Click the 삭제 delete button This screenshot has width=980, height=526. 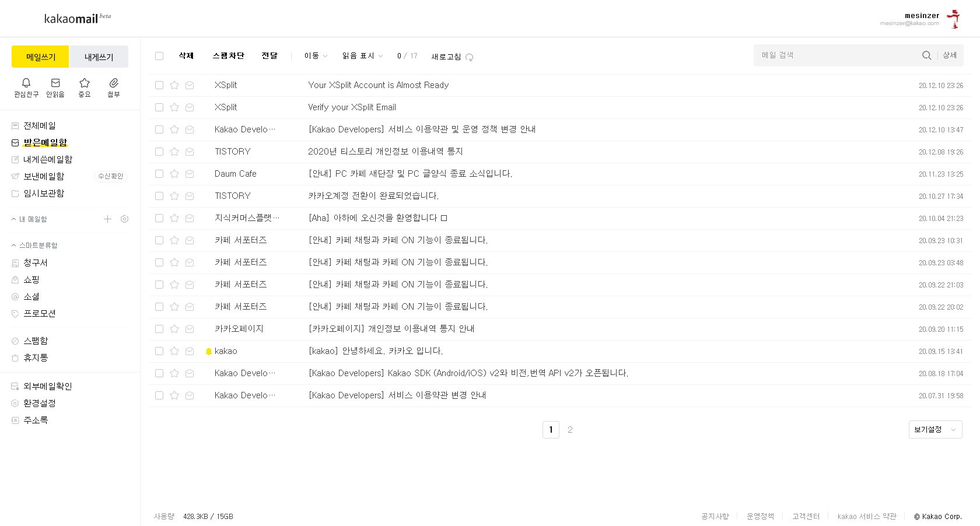pos(186,56)
